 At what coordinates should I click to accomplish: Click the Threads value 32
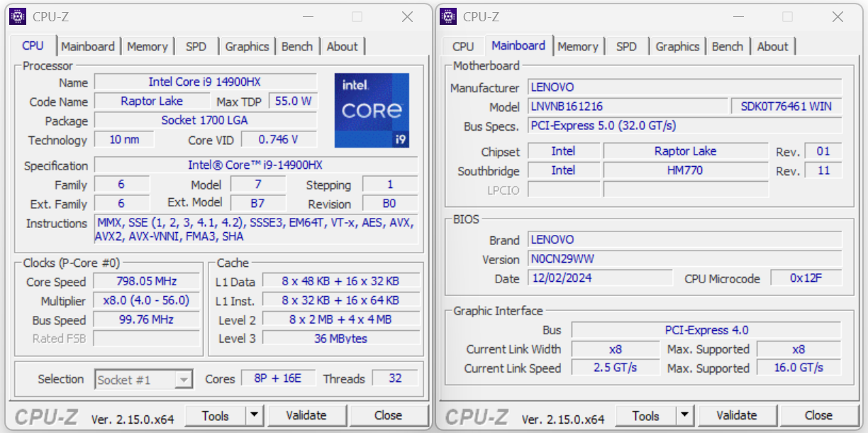coord(396,378)
